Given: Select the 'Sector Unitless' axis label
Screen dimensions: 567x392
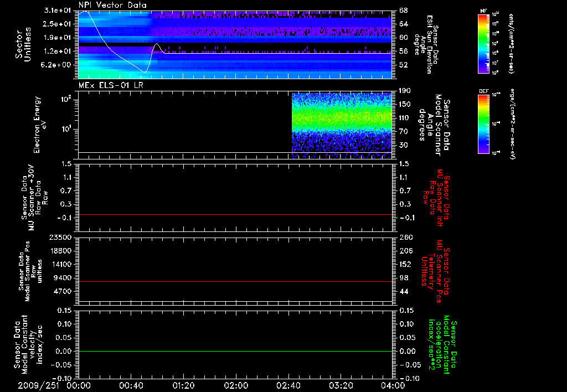Looking at the screenshot, I should 23,44.
